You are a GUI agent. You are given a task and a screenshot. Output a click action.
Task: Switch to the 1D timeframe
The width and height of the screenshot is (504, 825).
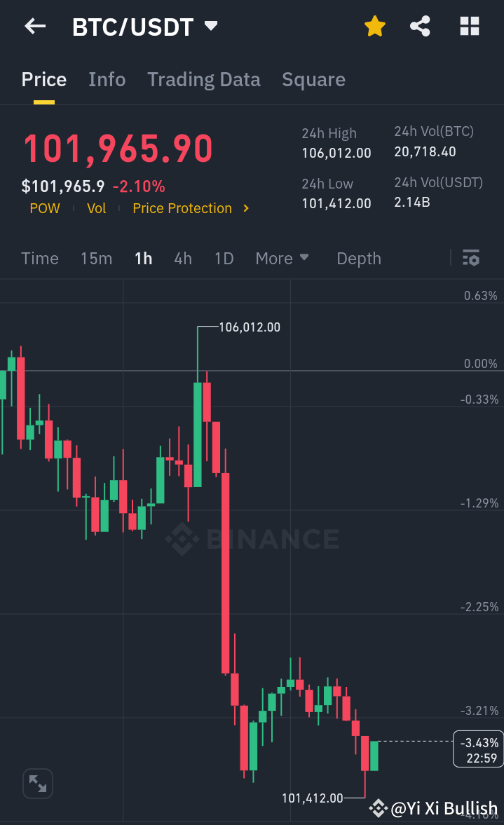coord(224,258)
